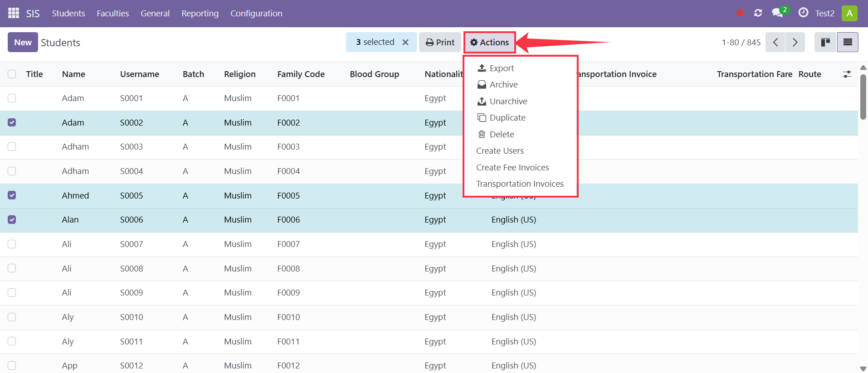
Task: Clear the 3 selected records
Action: tap(405, 42)
